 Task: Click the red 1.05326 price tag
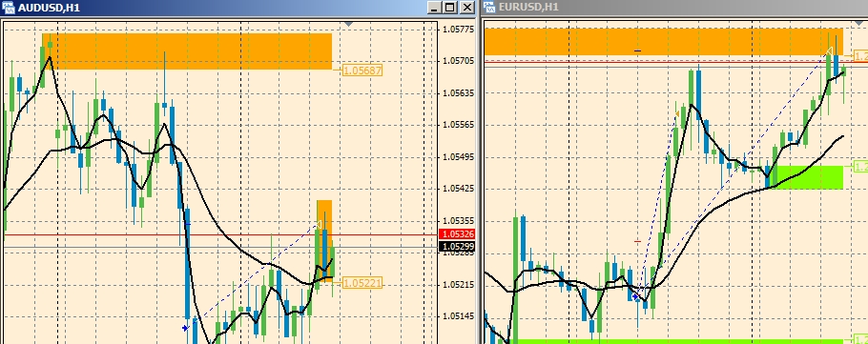coord(457,234)
